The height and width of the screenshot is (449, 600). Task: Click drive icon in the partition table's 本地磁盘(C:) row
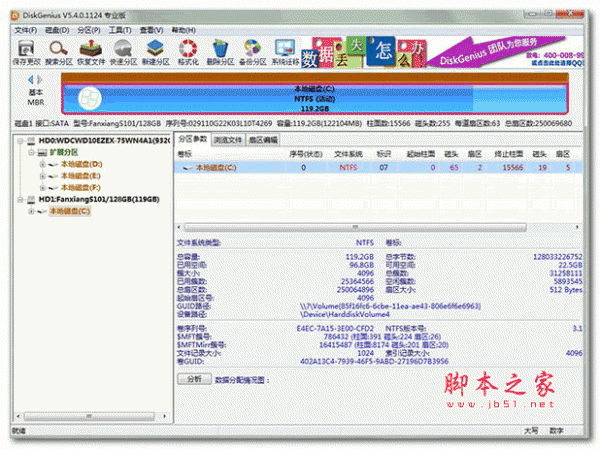188,168
